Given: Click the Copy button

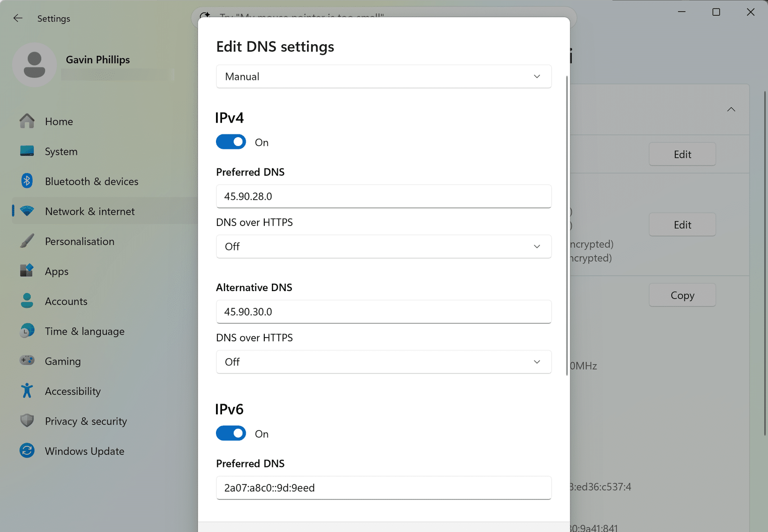Looking at the screenshot, I should click(x=682, y=295).
